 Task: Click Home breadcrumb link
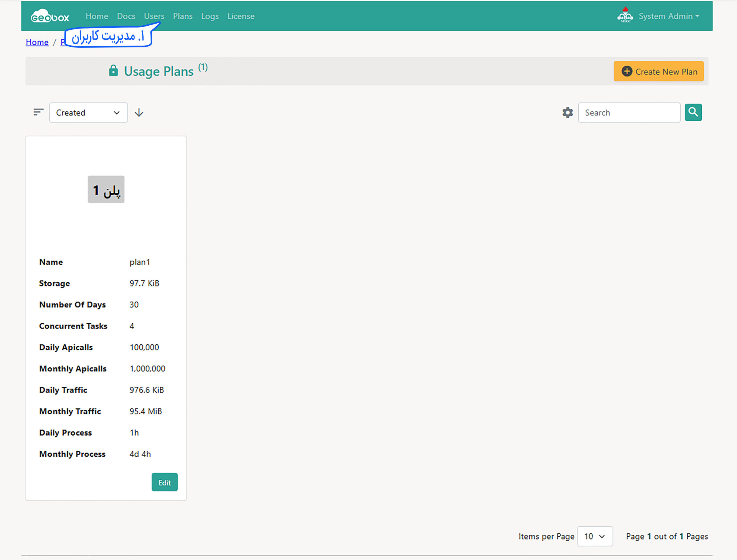pyautogui.click(x=37, y=42)
